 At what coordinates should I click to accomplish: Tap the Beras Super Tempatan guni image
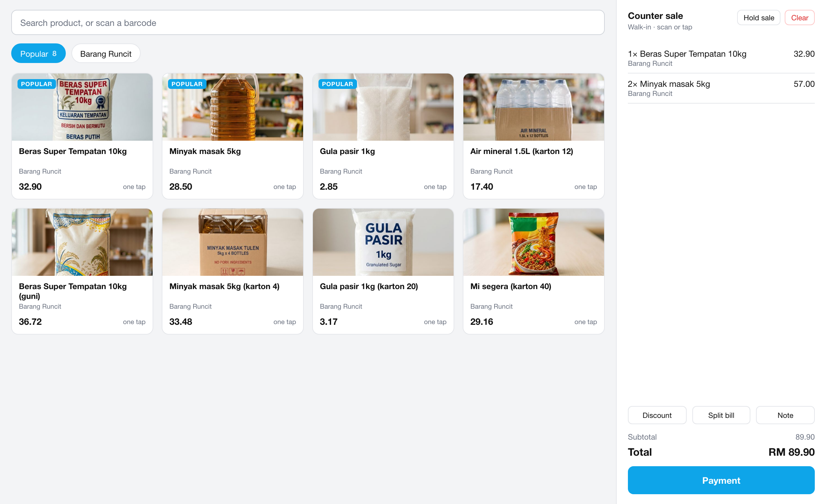82,242
